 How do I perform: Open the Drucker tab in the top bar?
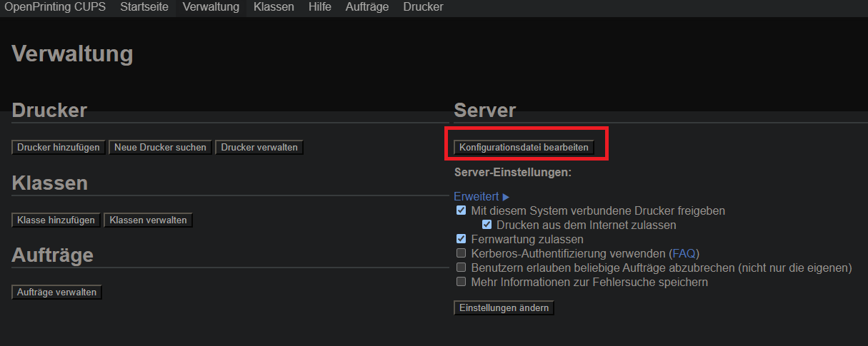423,7
